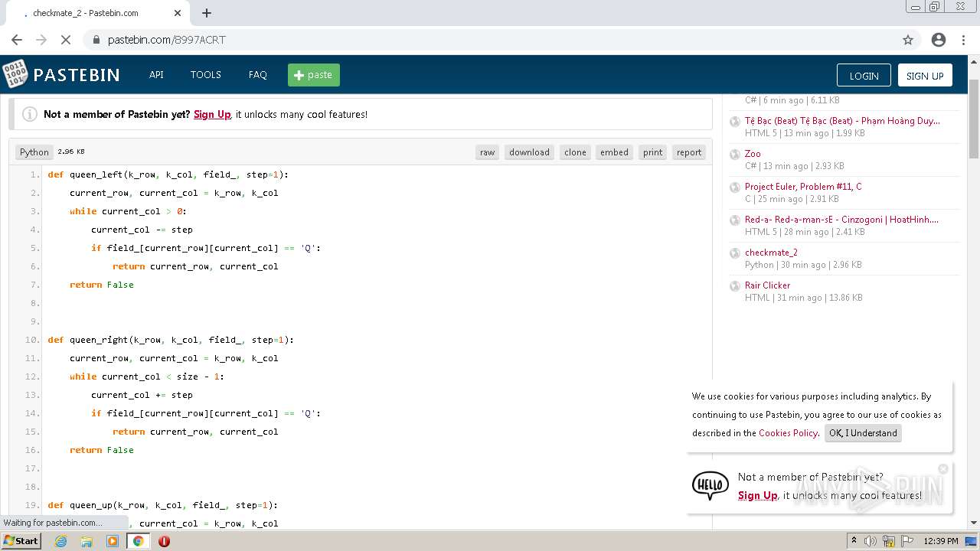Click the action center flag tray icon
This screenshot has width=980, height=551.
tap(907, 541)
